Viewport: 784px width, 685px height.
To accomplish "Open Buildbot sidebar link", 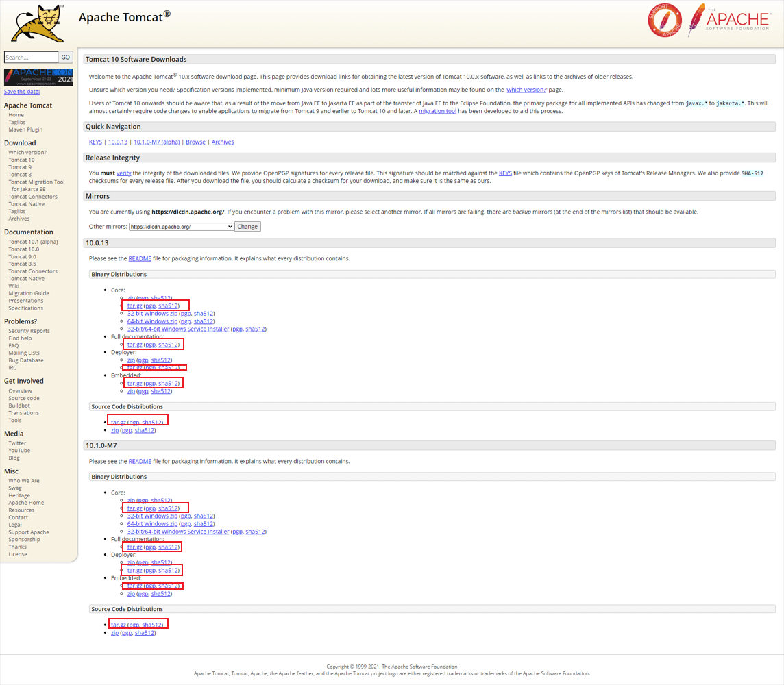I will [x=19, y=406].
